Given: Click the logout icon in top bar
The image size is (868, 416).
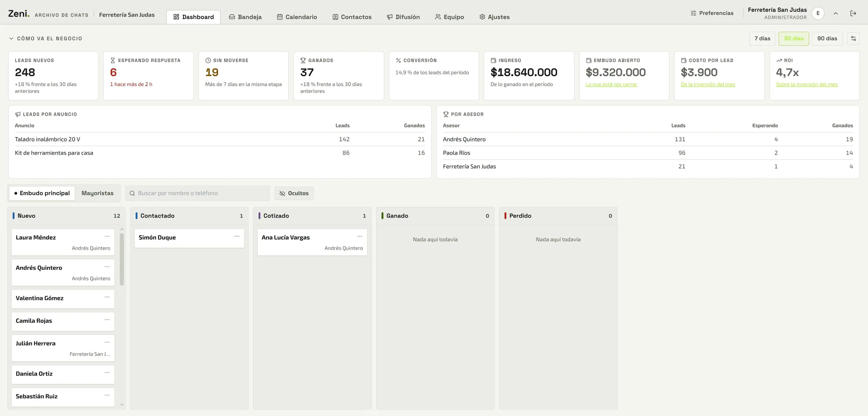Looking at the screenshot, I should point(853,13).
